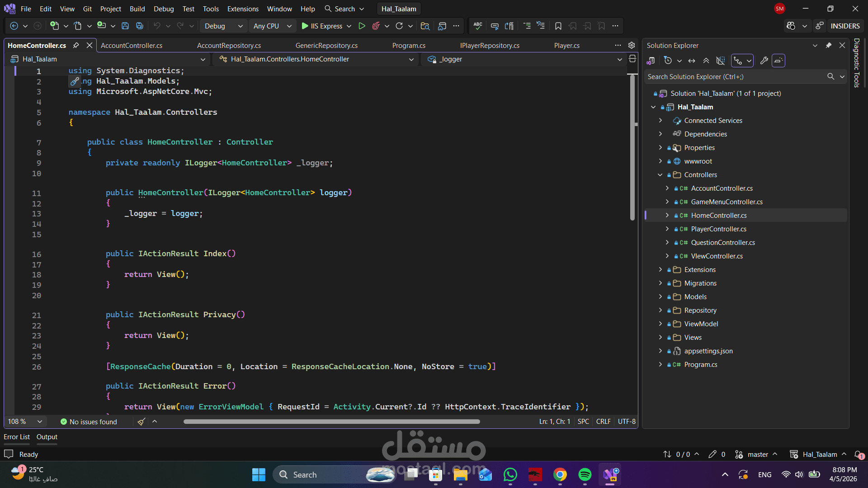Viewport: 868px width, 488px height.
Task: Click the Hot Reload flame icon
Action: pyautogui.click(x=376, y=26)
